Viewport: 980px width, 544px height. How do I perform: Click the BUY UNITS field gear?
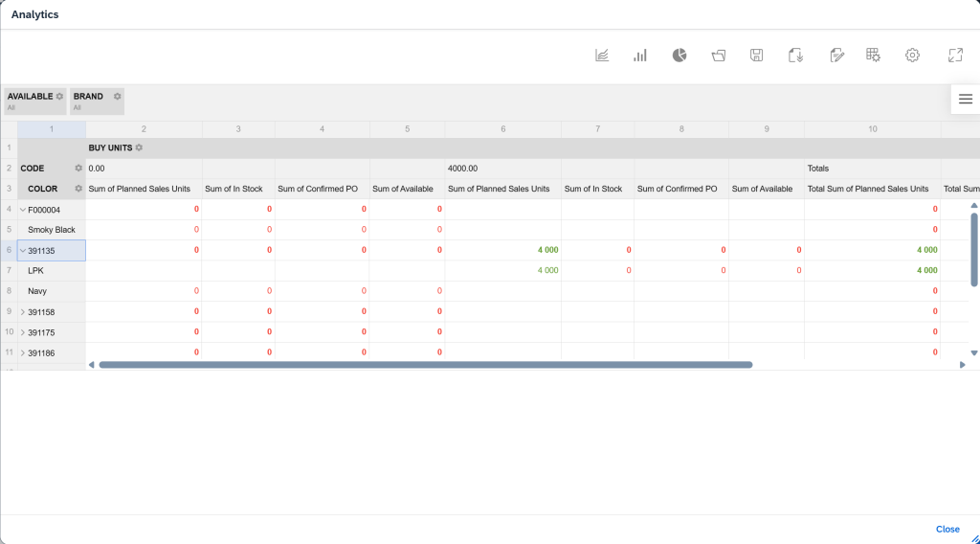[139, 147]
